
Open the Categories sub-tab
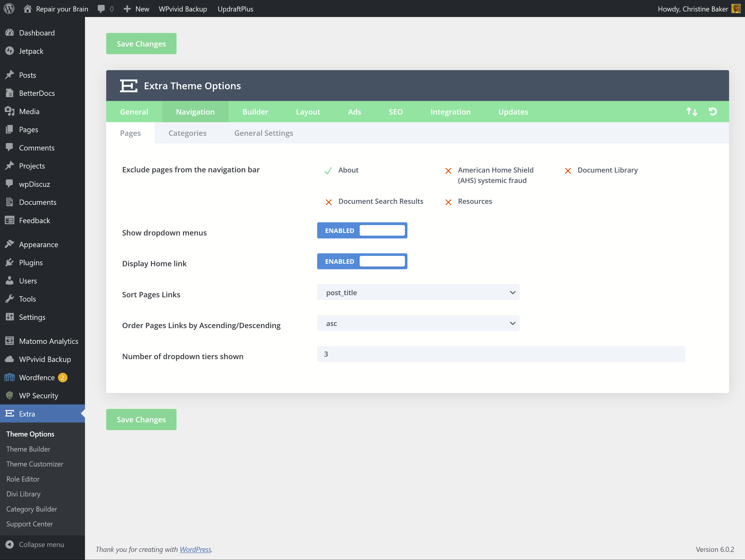[x=187, y=133]
